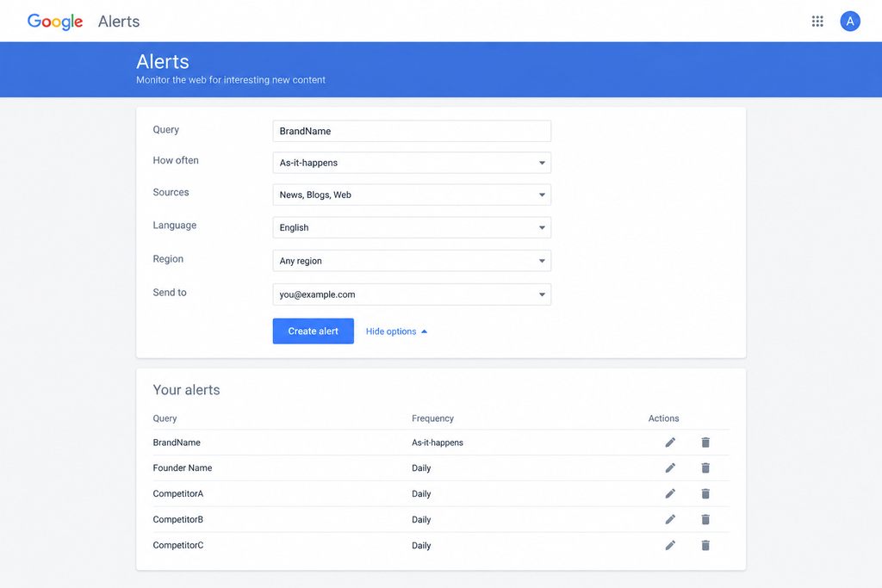The width and height of the screenshot is (882, 588).
Task: Select the Founder Name alert row text
Action: tap(183, 467)
